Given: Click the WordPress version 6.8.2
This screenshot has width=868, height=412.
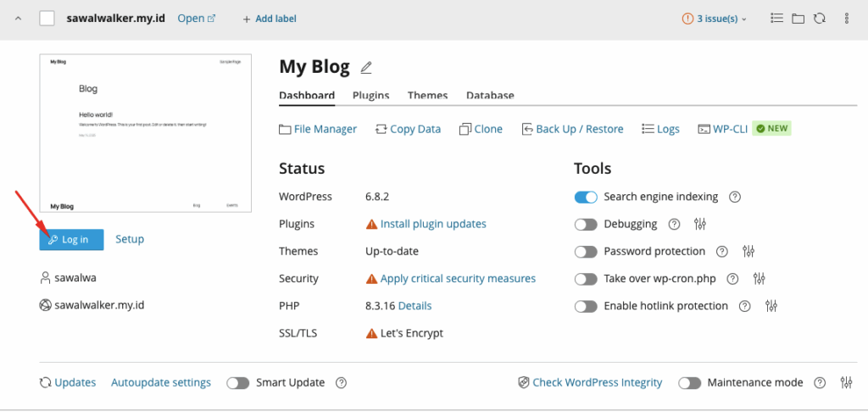Looking at the screenshot, I should pos(378,197).
